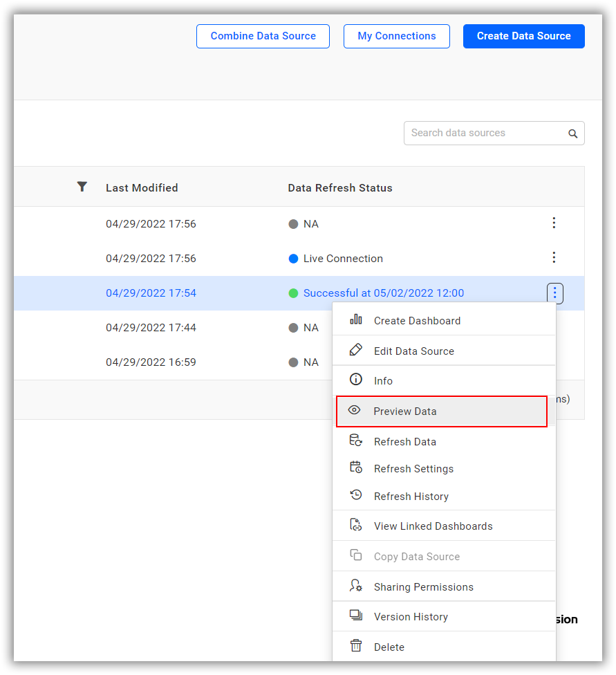Click the stacked windows Version History icon
616x675 pixels.
tap(355, 615)
